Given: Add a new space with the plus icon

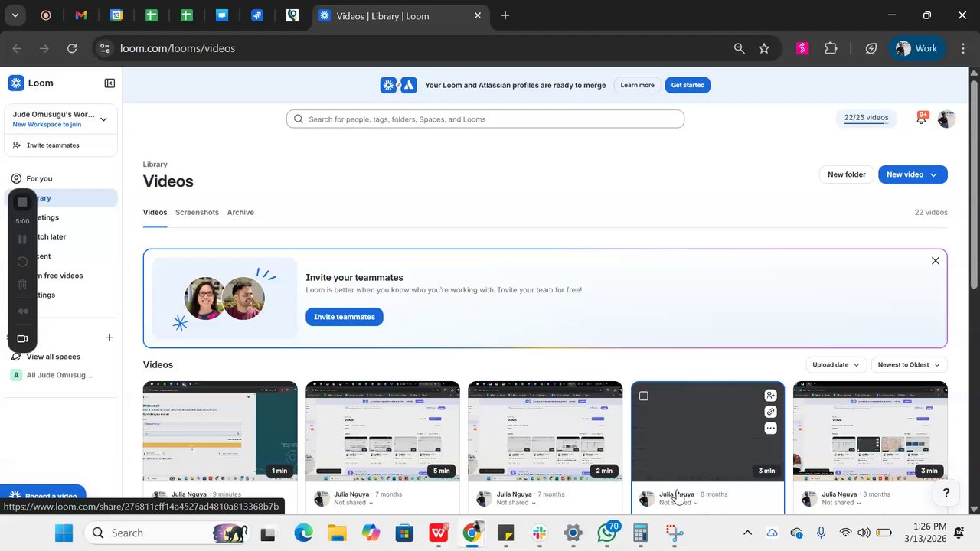Looking at the screenshot, I should pos(109,337).
